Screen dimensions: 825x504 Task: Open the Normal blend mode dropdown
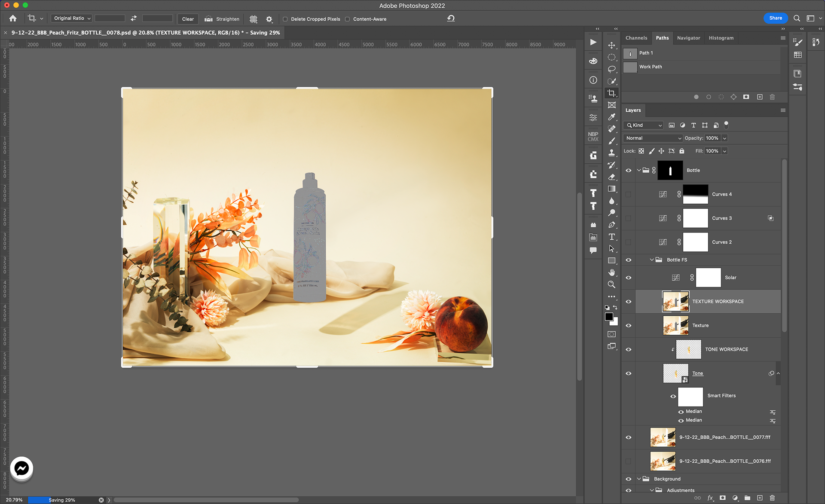[653, 138]
